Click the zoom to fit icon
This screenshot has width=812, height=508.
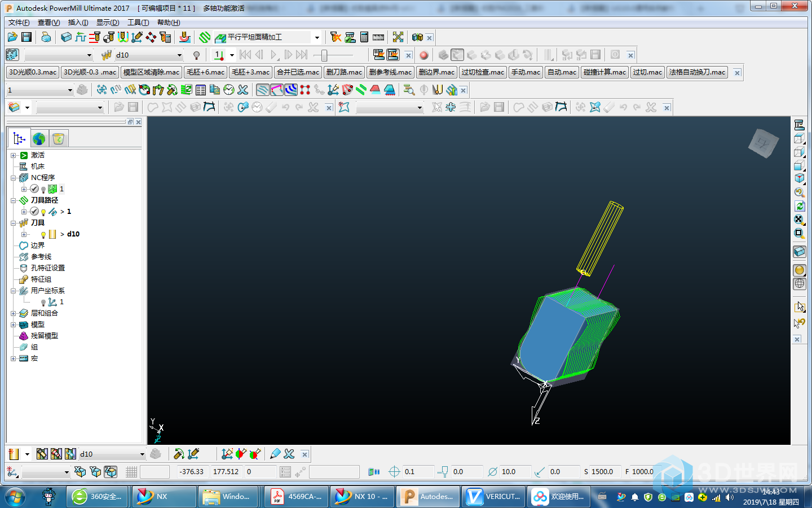click(x=799, y=219)
